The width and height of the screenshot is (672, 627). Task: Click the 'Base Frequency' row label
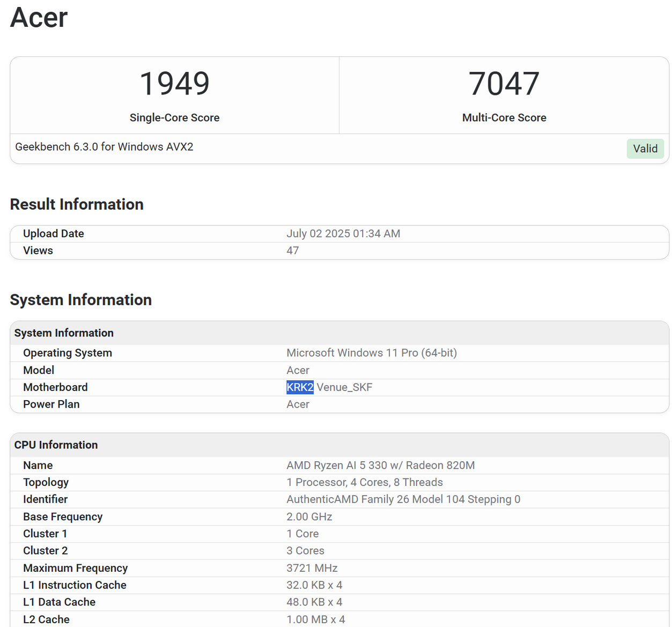[x=63, y=517]
